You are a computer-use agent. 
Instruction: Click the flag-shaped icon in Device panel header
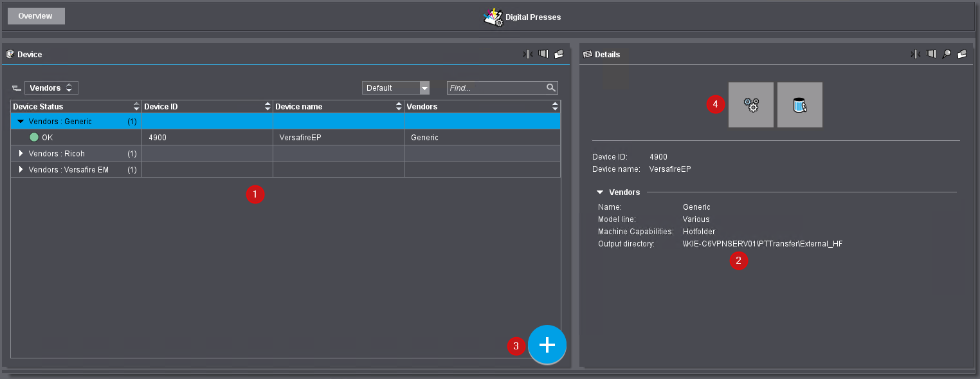point(543,55)
